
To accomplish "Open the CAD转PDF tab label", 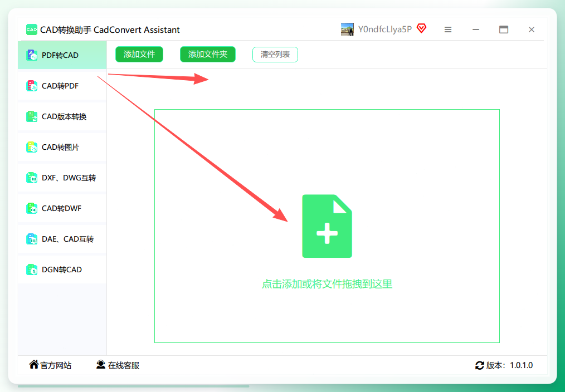I will (x=60, y=86).
